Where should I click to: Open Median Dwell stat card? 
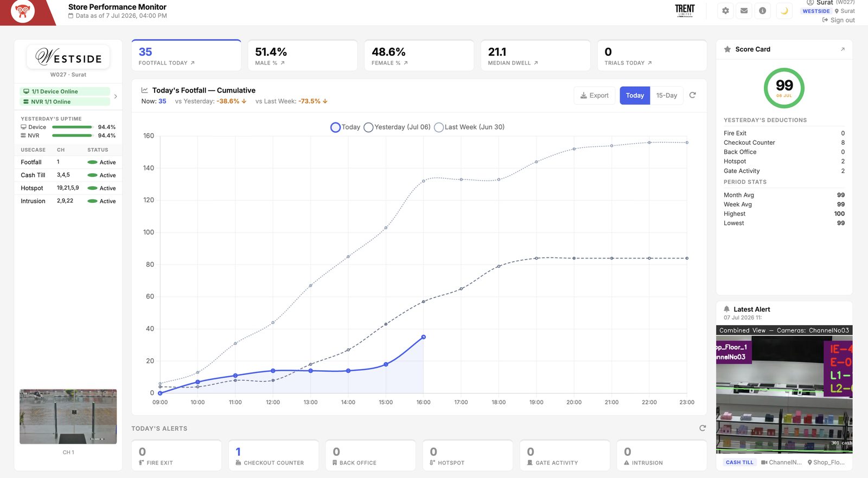tap(535, 55)
